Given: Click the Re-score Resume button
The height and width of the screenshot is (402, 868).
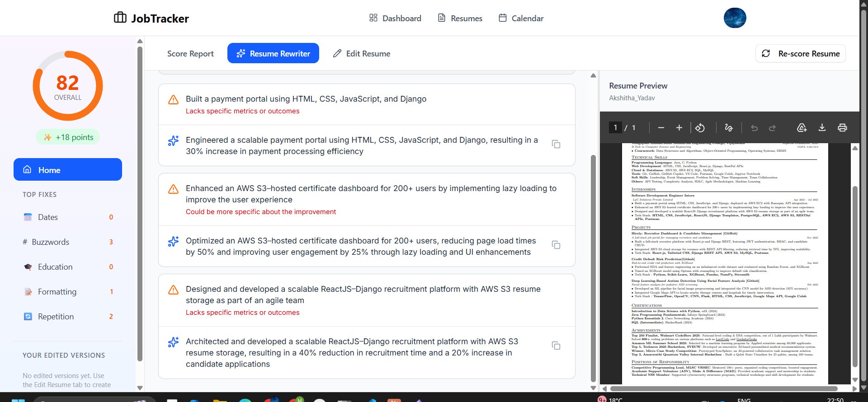Looking at the screenshot, I should coord(801,53).
